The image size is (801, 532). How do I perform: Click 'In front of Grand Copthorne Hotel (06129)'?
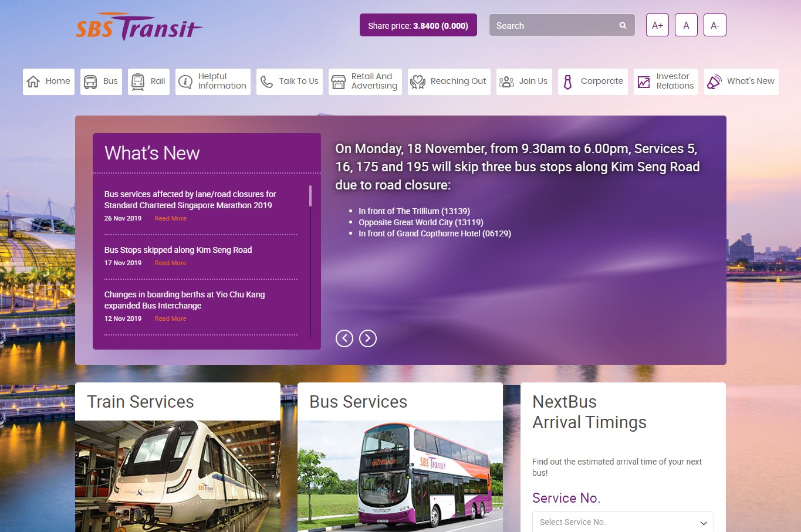pyautogui.click(x=435, y=233)
